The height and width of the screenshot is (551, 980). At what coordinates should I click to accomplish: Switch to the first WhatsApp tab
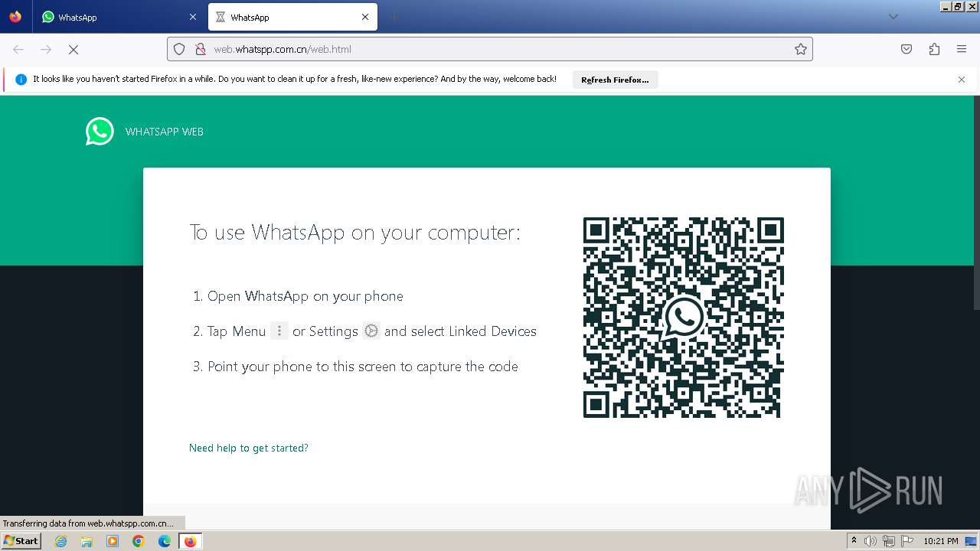(119, 17)
